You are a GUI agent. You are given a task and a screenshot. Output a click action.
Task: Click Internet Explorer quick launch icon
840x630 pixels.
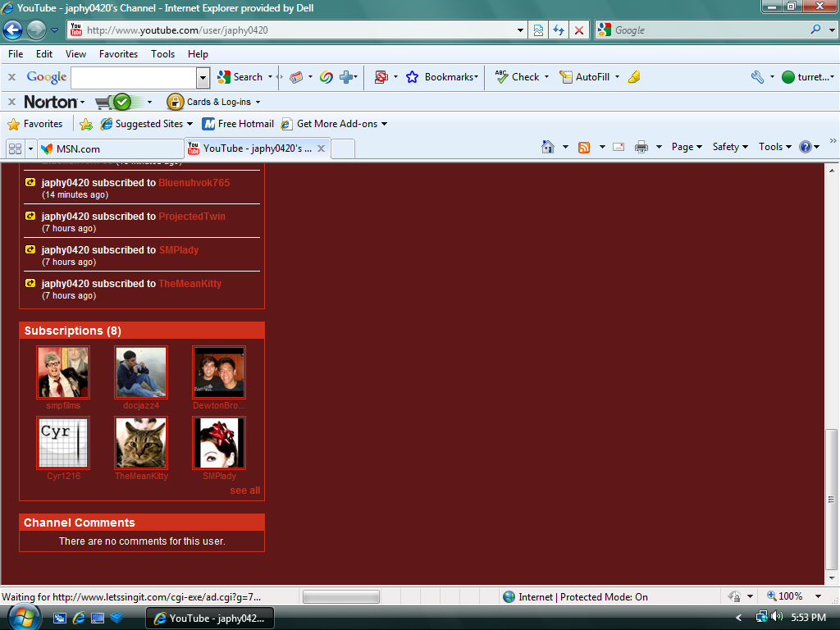point(79,618)
